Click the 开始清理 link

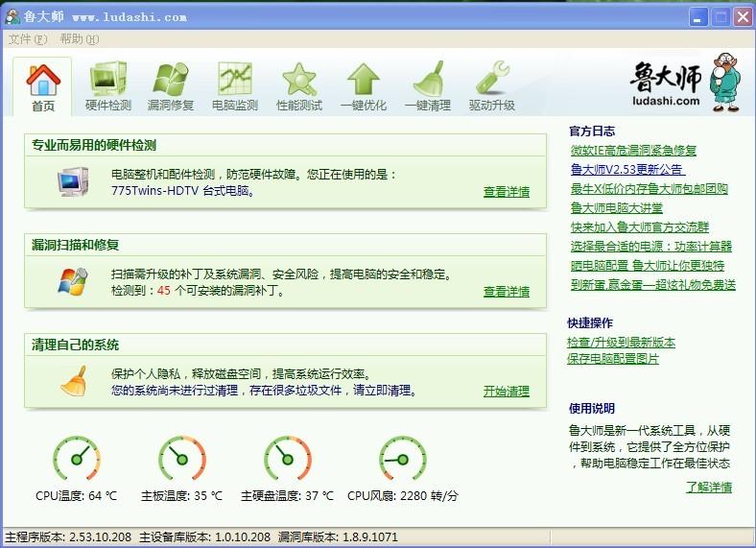coord(506,392)
